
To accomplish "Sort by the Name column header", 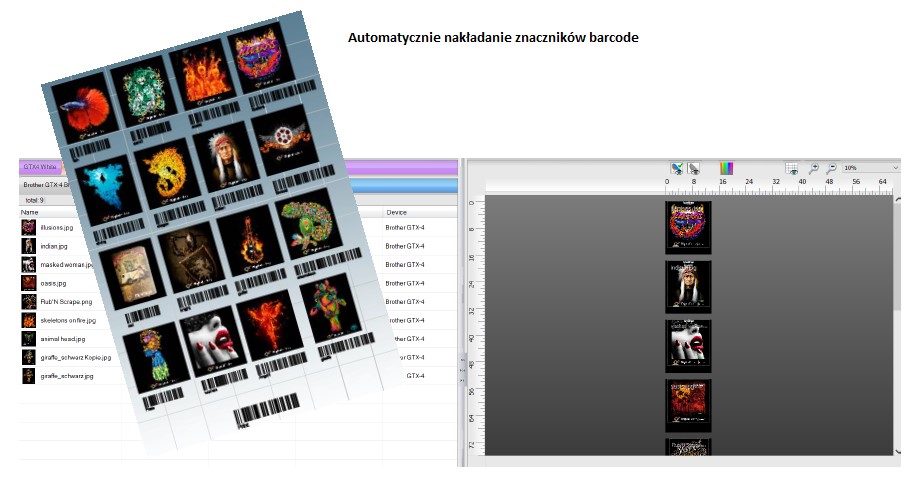I will tap(29, 212).
